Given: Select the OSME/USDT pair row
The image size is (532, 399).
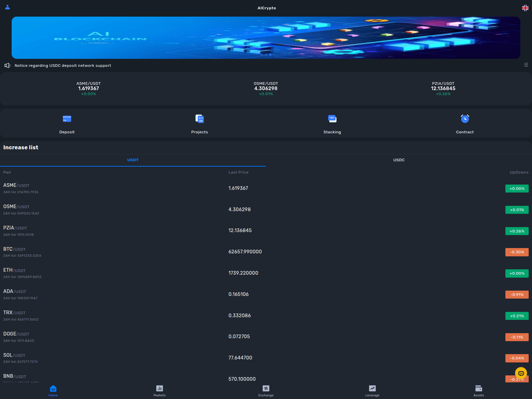Looking at the screenshot, I should tap(266, 209).
